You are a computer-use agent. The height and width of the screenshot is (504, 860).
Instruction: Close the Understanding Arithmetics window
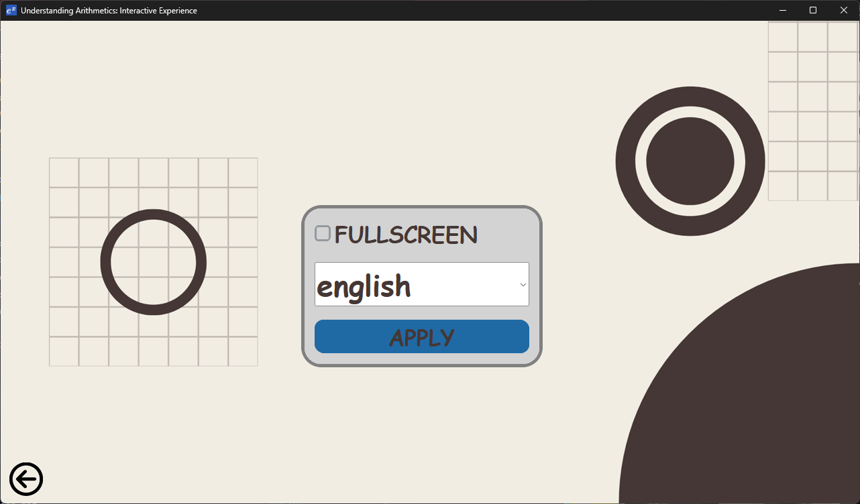844,10
